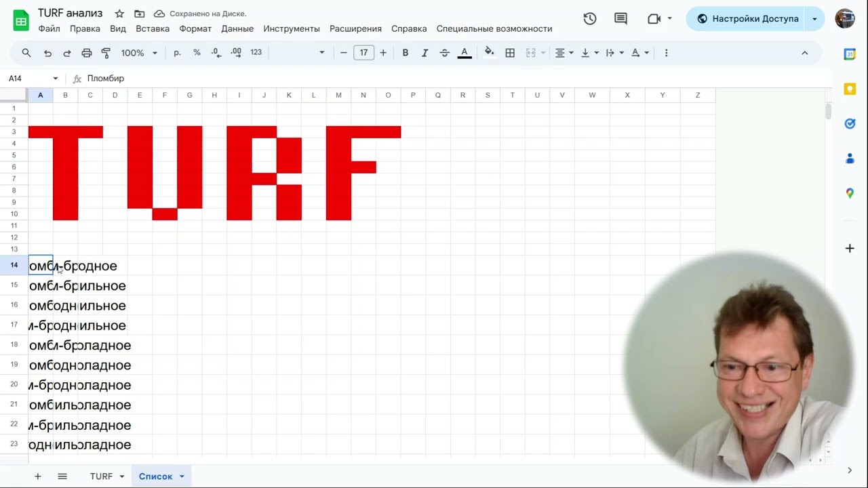Open the 123 number formats menu

[x=256, y=52]
